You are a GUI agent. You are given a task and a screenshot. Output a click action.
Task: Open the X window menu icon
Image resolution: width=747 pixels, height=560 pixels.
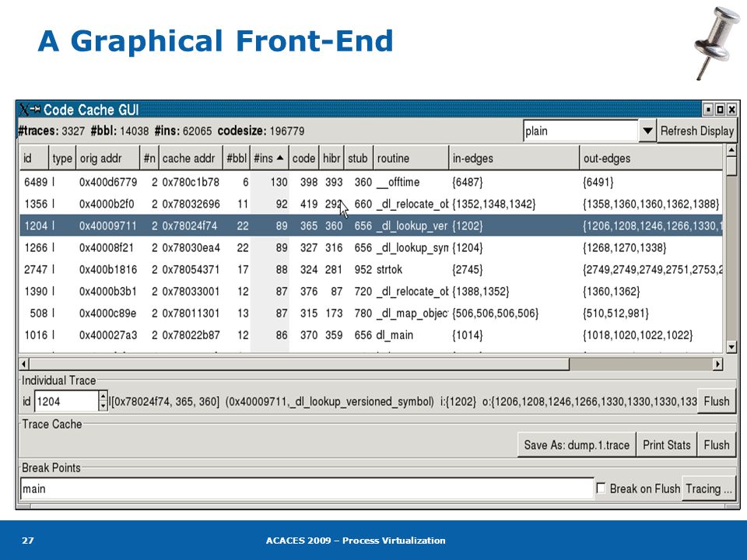pyautogui.click(x=25, y=110)
